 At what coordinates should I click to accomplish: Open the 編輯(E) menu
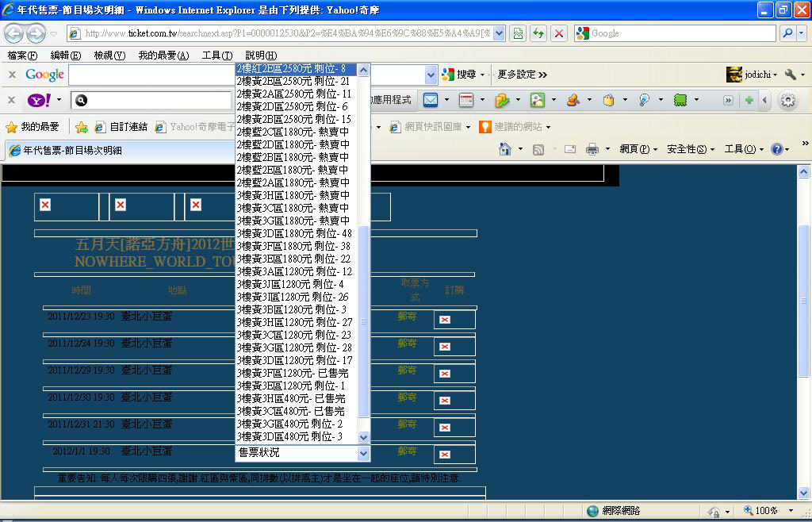tap(65, 55)
